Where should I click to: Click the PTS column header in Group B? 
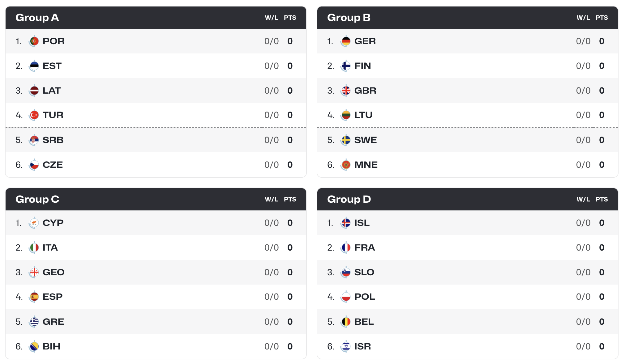602,18
